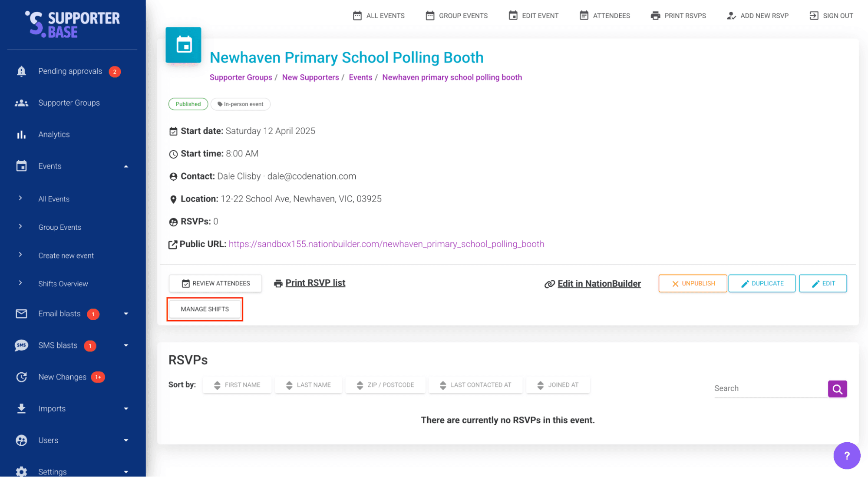Select Add New RSVP top menu
Viewport: 868px width, 477px height.
coord(758,16)
